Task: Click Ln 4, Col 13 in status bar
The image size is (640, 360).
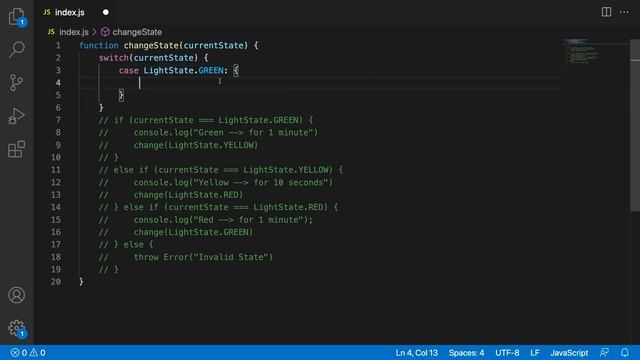Action: [x=416, y=353]
